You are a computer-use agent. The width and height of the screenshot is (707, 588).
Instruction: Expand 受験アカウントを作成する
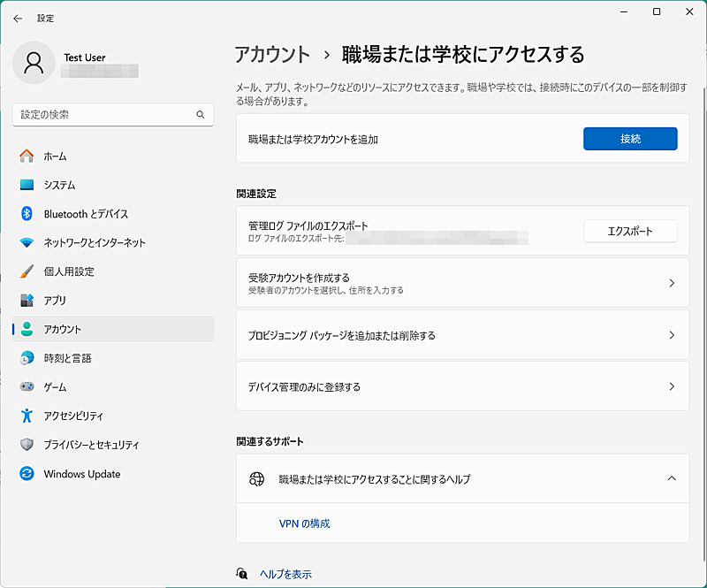(461, 283)
